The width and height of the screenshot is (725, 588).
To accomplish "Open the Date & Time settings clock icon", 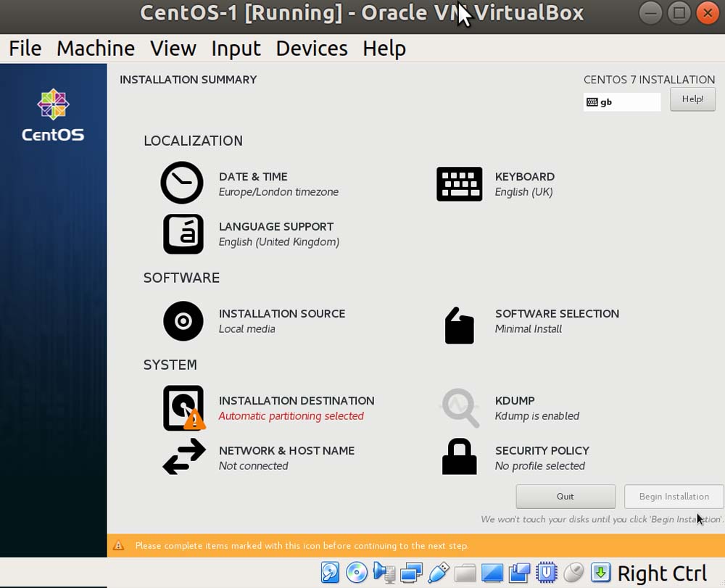I will (182, 183).
